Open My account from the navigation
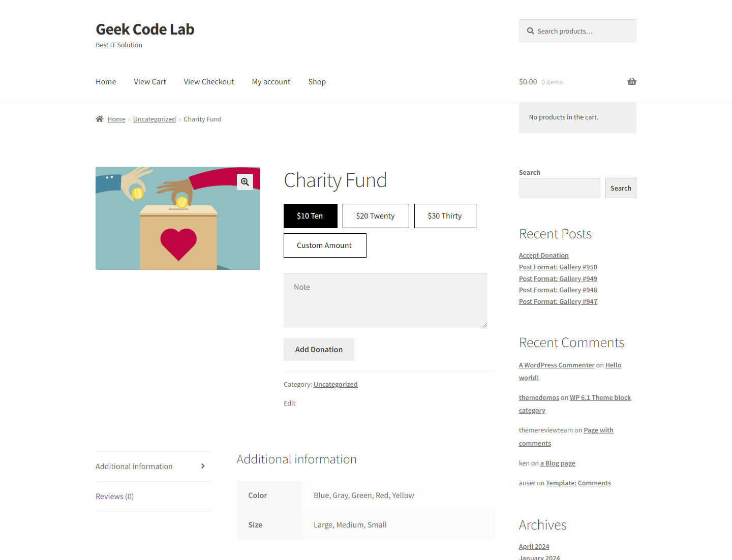The width and height of the screenshot is (732, 560). 271,82
